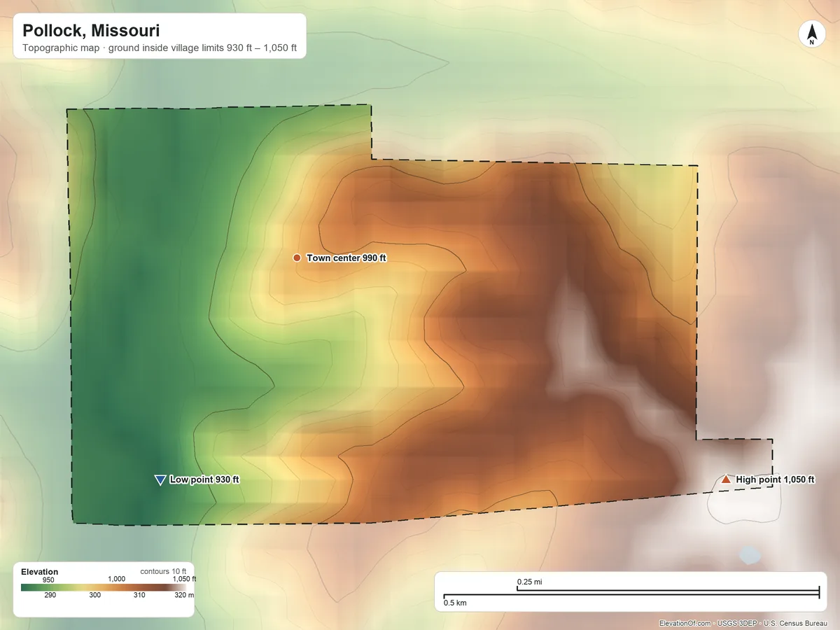Click the "950" legend tick label
The height and width of the screenshot is (630, 840).
pos(48,580)
